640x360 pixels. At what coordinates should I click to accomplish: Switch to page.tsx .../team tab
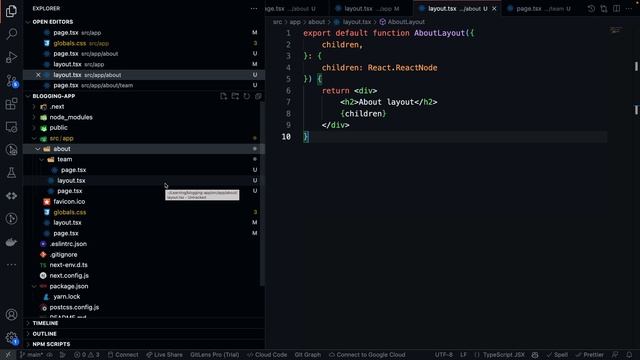tap(543, 9)
